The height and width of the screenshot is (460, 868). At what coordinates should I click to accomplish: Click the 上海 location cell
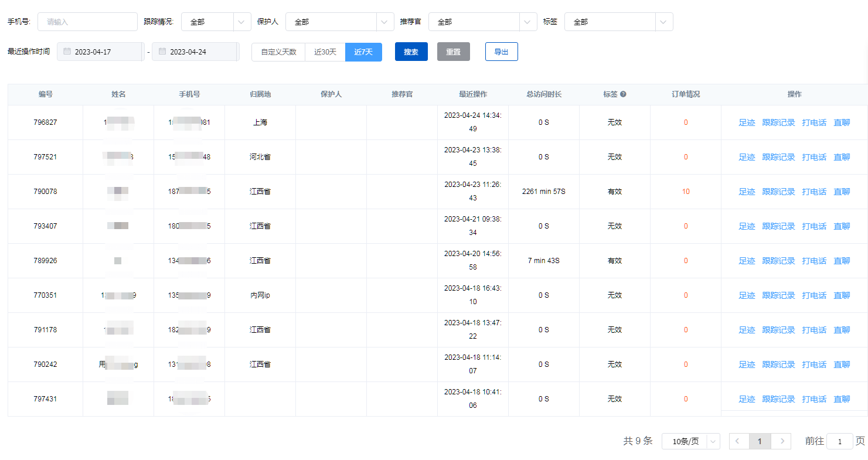point(260,122)
